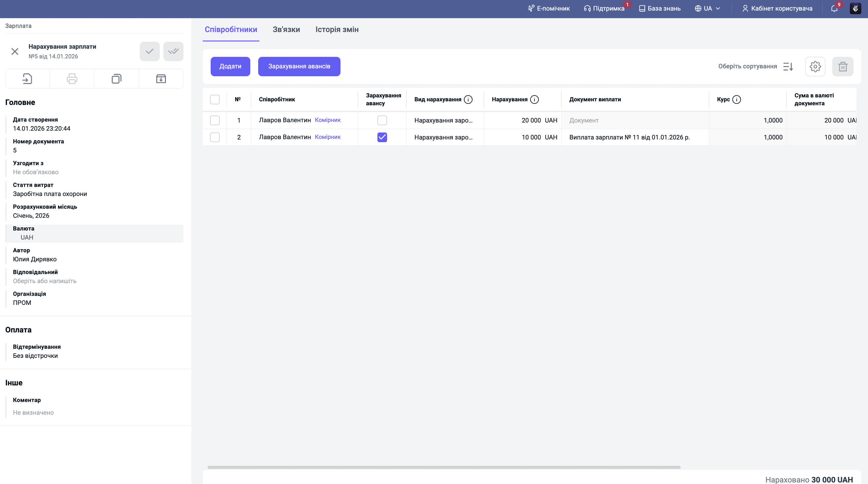The width and height of the screenshot is (868, 484).
Task: Switch to the Зв'язки tab
Action: [x=286, y=30]
